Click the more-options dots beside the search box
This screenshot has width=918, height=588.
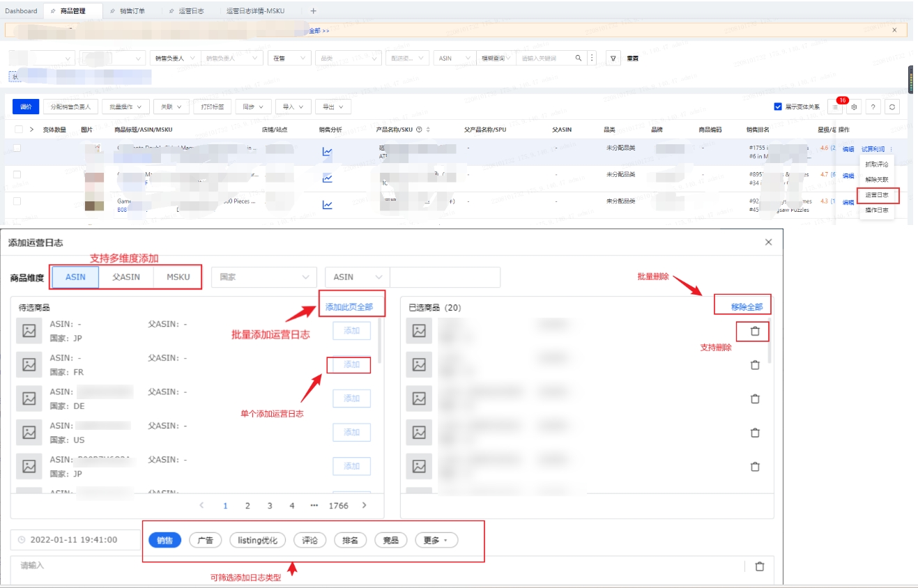click(x=592, y=59)
